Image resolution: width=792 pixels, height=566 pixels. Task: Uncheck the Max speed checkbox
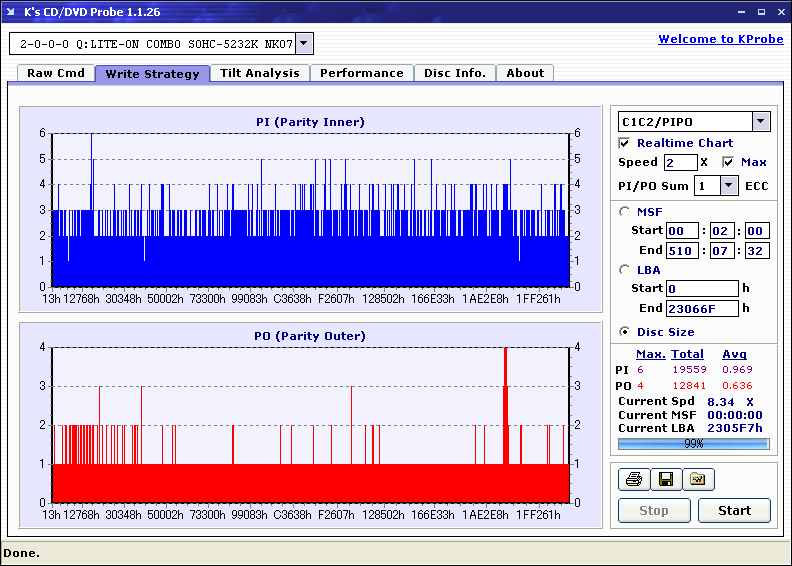[728, 162]
